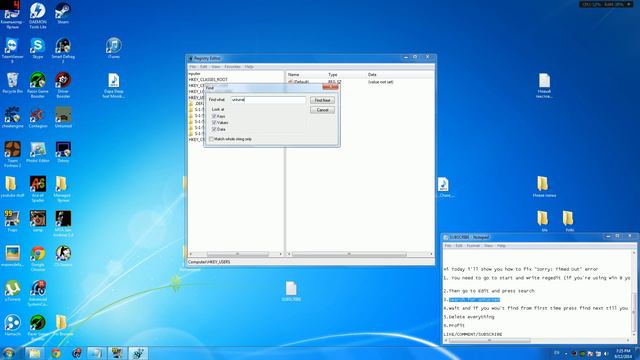Select the Tor Browser folder icon

(62, 326)
